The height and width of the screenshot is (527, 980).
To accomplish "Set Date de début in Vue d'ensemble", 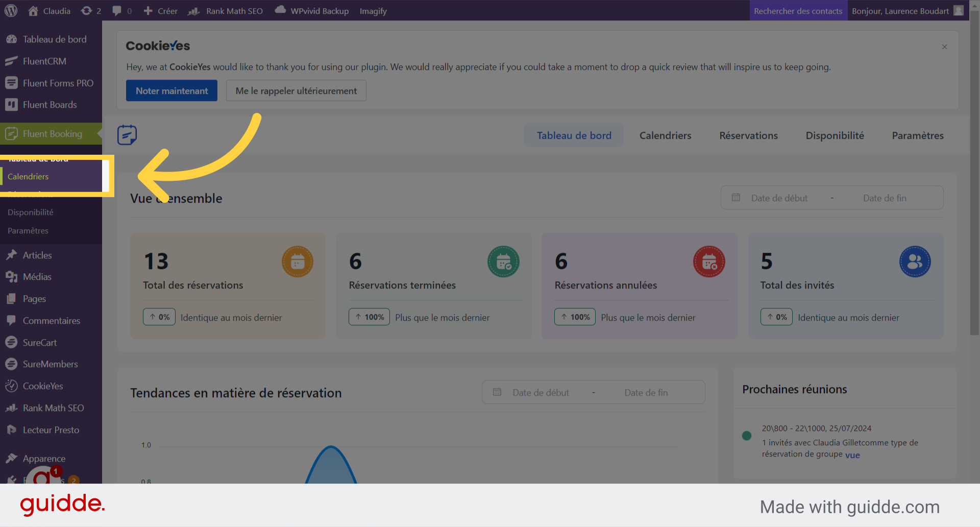I will click(x=779, y=198).
